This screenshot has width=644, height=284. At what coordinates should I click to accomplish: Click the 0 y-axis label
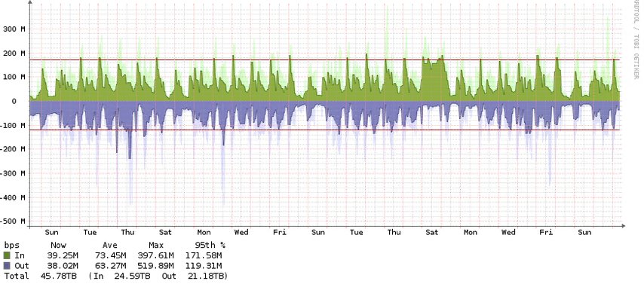point(14,102)
